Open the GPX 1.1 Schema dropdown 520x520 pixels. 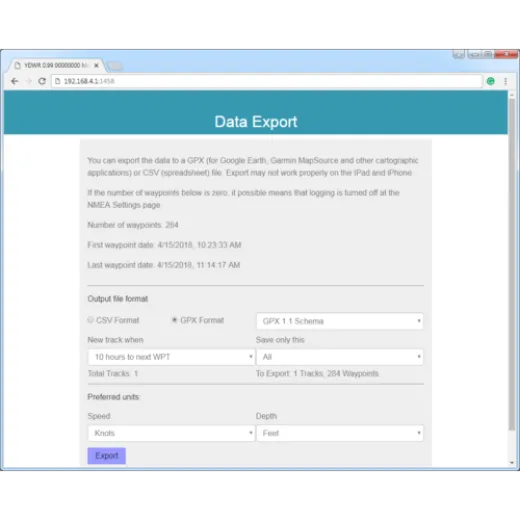tap(340, 321)
